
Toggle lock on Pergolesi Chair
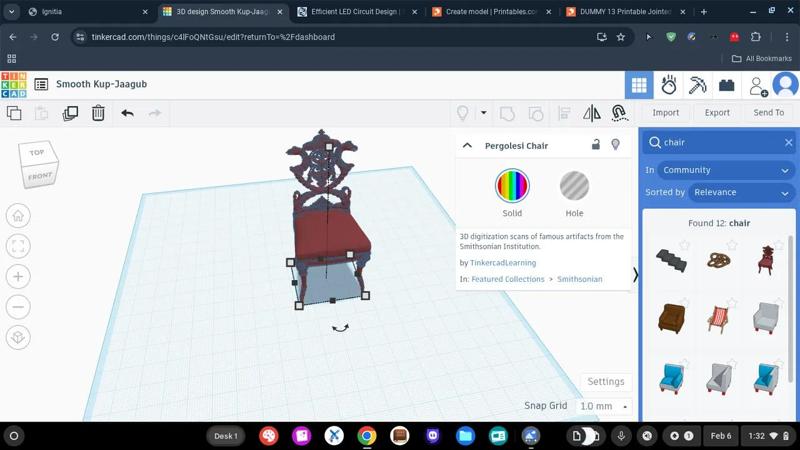point(595,144)
